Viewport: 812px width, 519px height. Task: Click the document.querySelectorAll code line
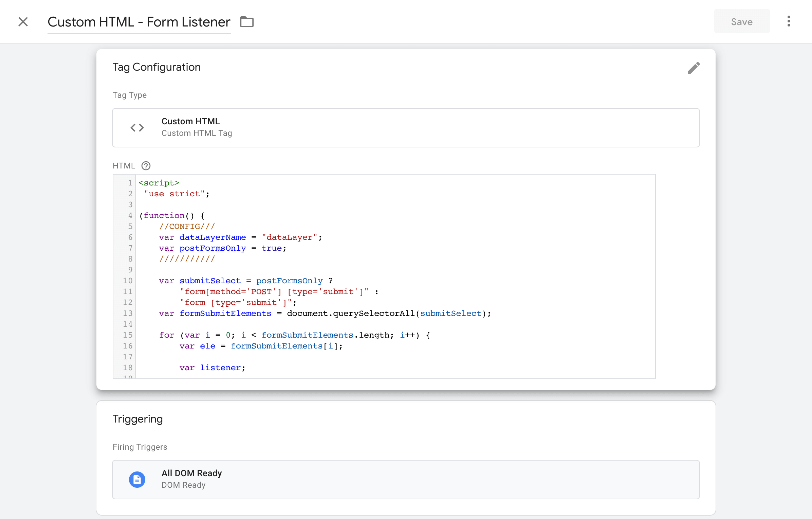pyautogui.click(x=325, y=313)
